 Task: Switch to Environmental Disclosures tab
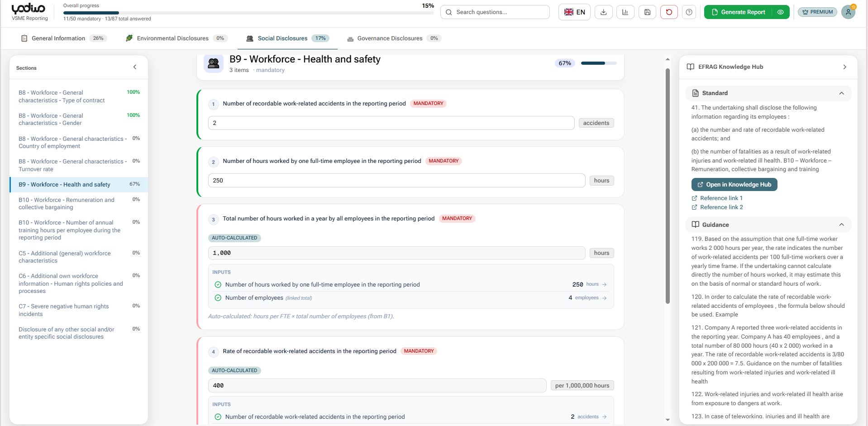click(x=176, y=38)
